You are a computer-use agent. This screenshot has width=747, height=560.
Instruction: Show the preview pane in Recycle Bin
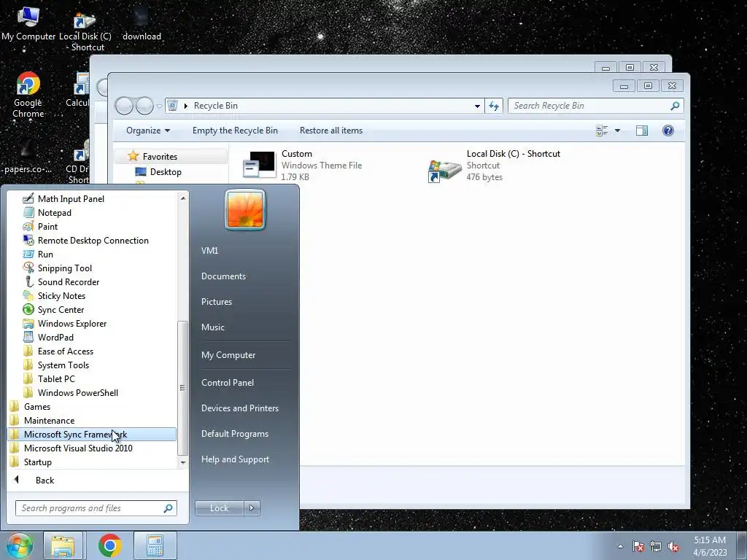642,131
